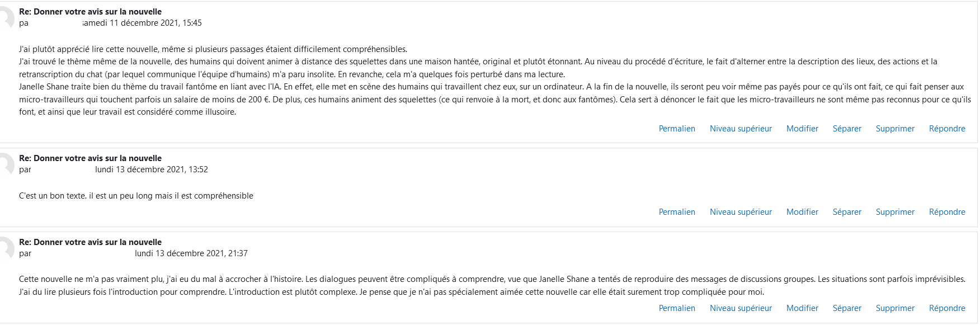The width and height of the screenshot is (980, 325).
Task: Répondre to the 15:45 post
Action: click(947, 129)
